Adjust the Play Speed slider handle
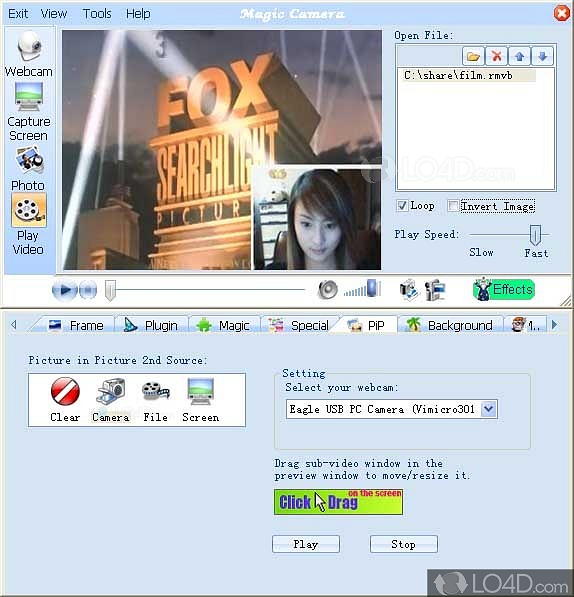The width and height of the screenshot is (574, 597). point(535,235)
